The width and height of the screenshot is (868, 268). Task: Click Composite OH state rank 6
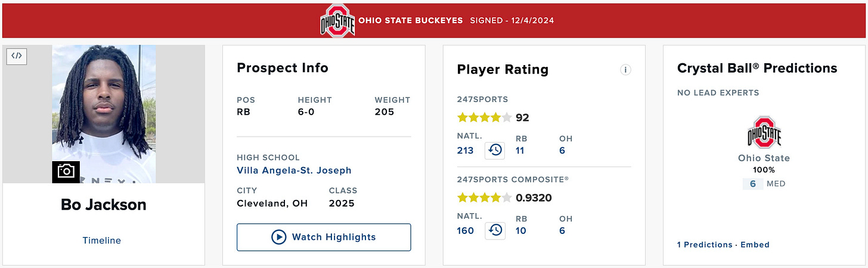click(x=562, y=230)
